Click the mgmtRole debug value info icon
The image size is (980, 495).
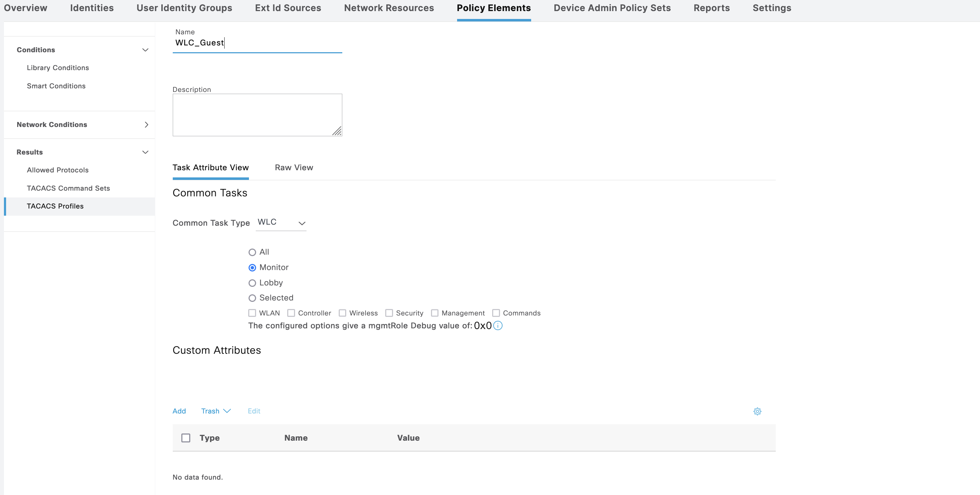coord(498,326)
